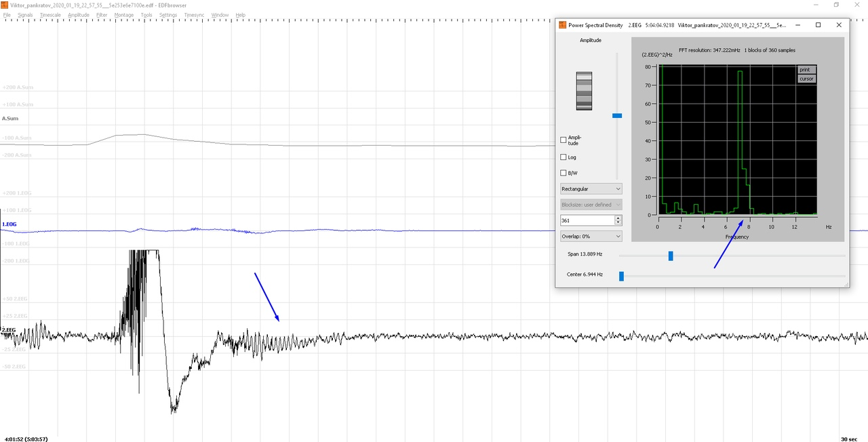Click the A.Sum signal label
The height and width of the screenshot is (442, 868).
coord(10,119)
